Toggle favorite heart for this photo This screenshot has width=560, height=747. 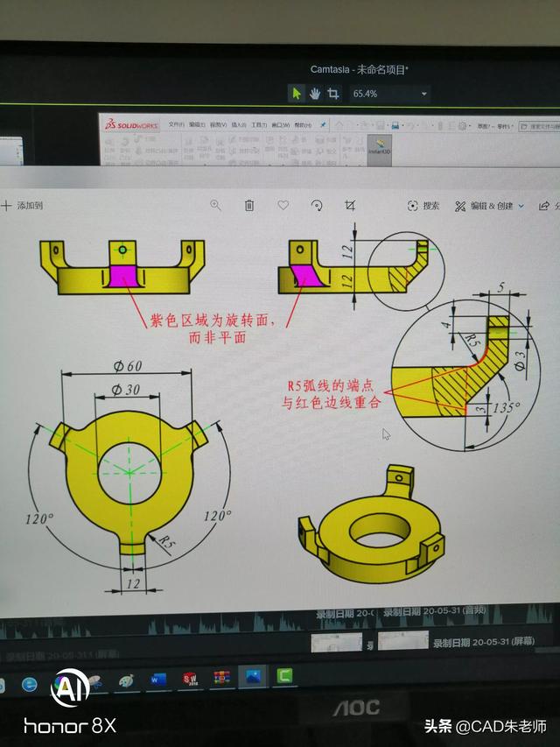pos(283,205)
